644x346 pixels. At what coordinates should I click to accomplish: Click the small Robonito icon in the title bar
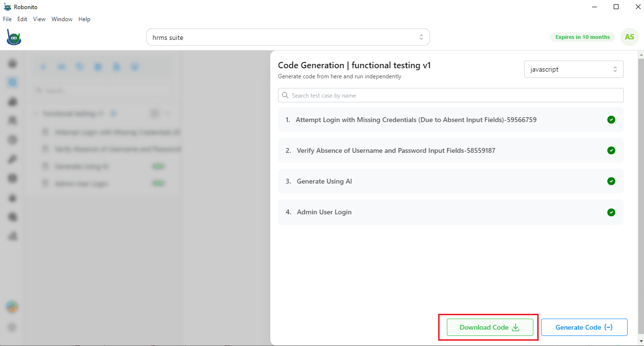coord(8,7)
